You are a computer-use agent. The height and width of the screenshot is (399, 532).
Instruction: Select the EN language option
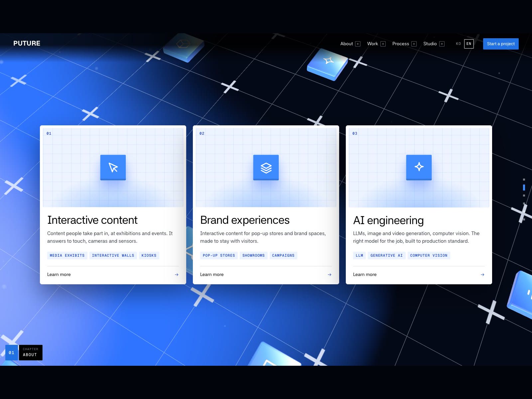pos(469,44)
